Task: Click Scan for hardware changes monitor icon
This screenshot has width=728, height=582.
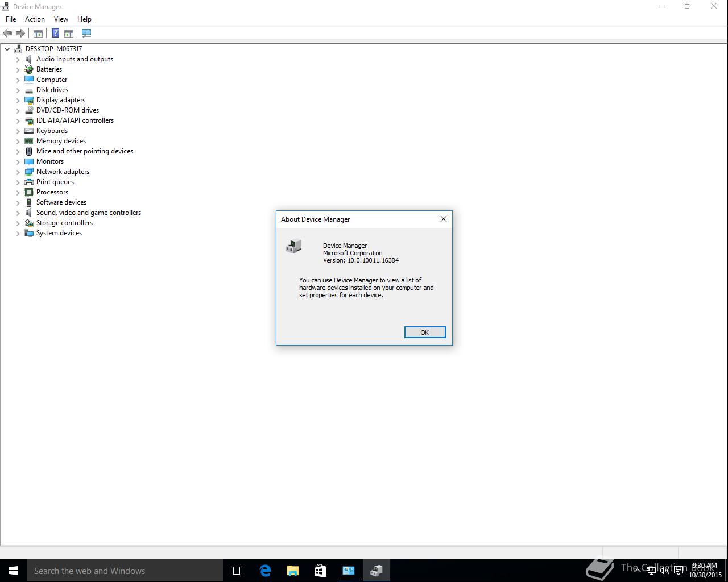Action: pos(86,34)
